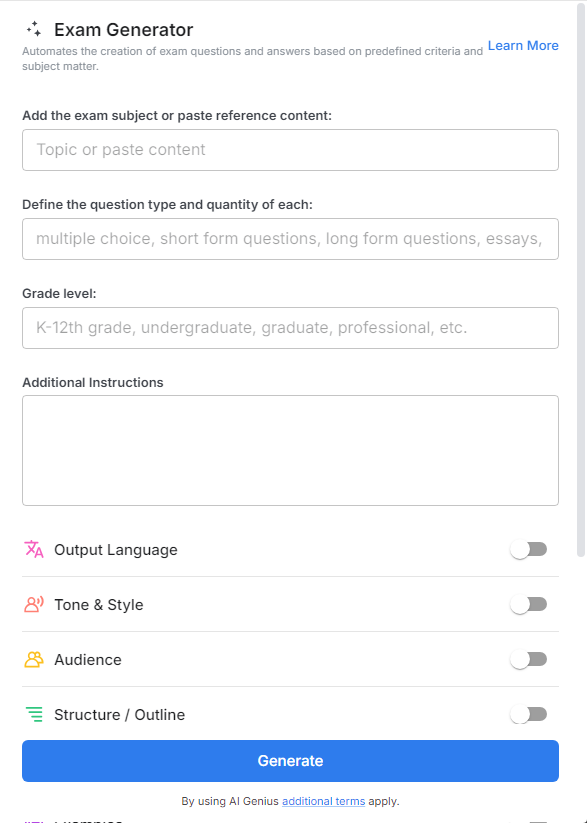Click the topic or paste content field
This screenshot has height=823, width=587.
point(290,149)
